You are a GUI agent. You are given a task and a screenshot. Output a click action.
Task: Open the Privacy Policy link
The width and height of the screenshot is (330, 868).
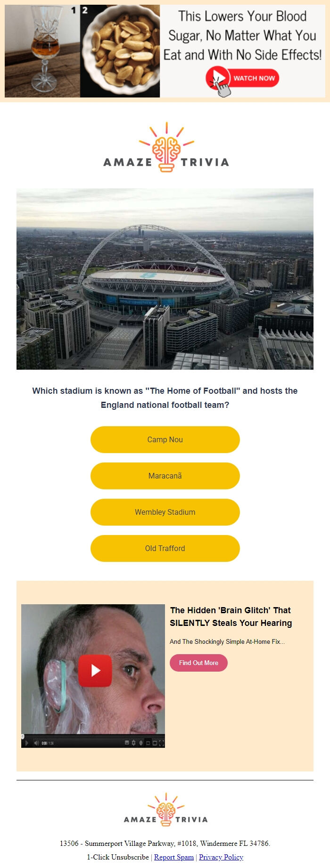click(x=221, y=857)
